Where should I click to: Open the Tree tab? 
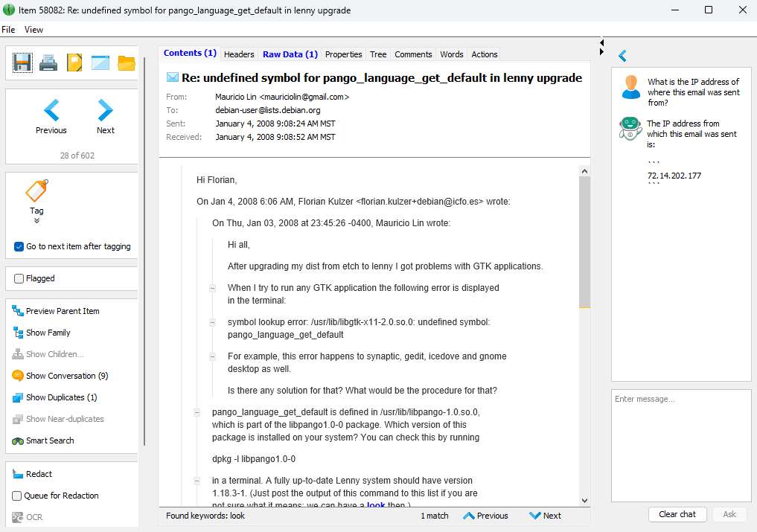click(x=378, y=54)
